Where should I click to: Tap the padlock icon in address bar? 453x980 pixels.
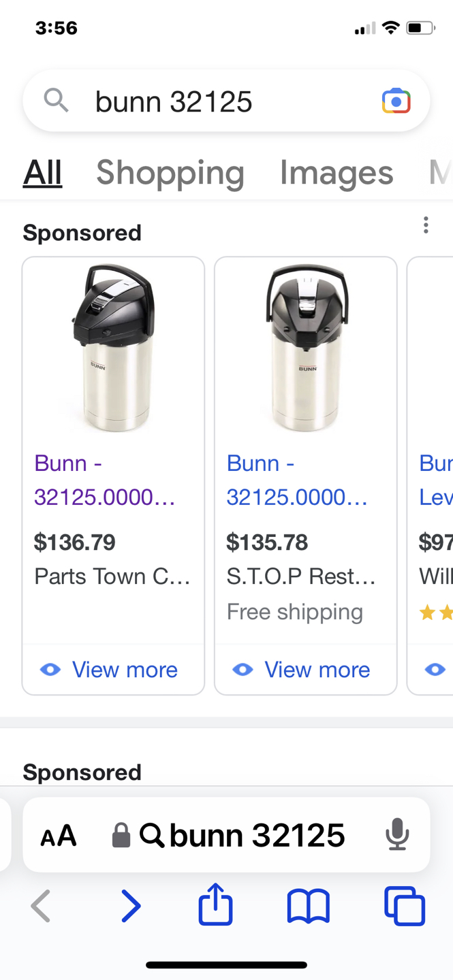[121, 835]
